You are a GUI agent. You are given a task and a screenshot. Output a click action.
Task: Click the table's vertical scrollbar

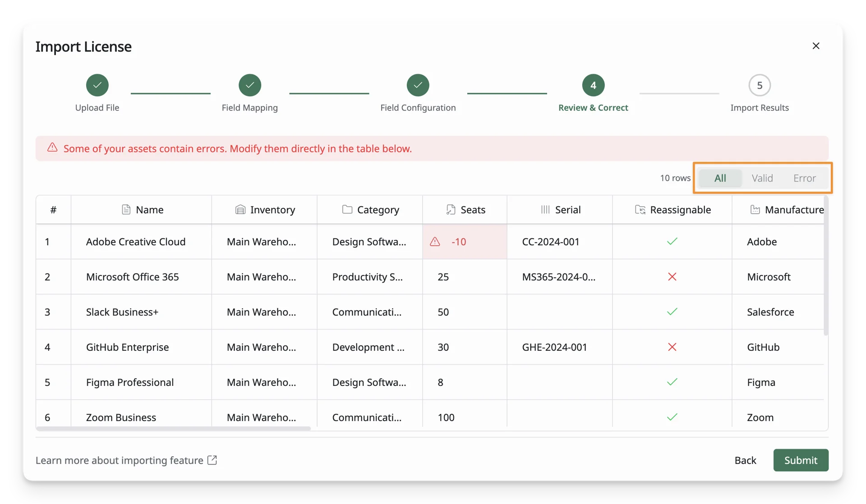click(826, 266)
